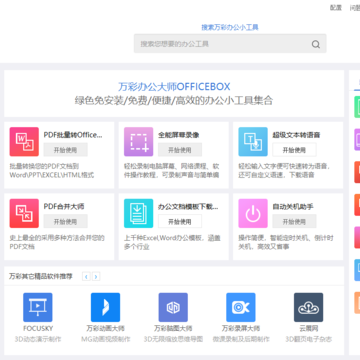Start using PDF批量转Office
360x360 pixels.
click(x=65, y=150)
